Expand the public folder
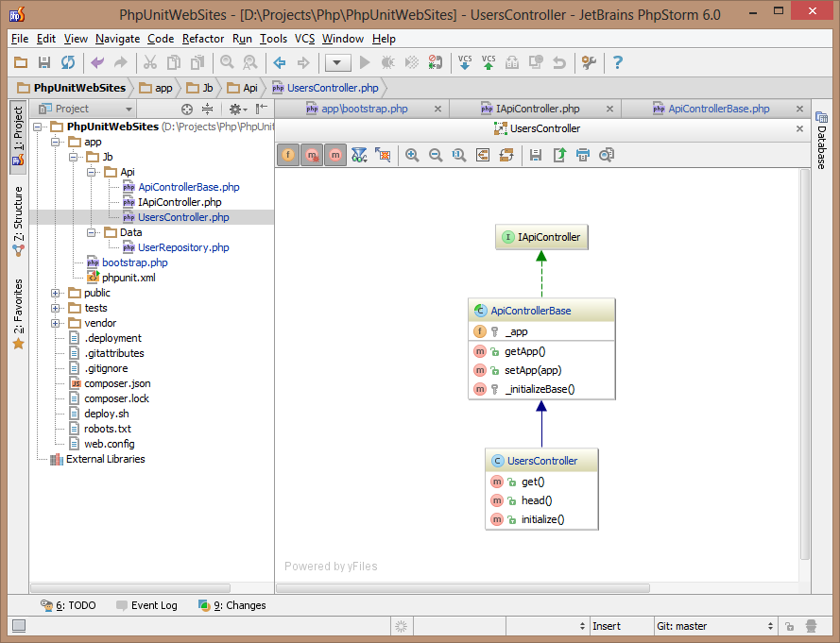Viewport: 840px width, 643px height. point(55,293)
